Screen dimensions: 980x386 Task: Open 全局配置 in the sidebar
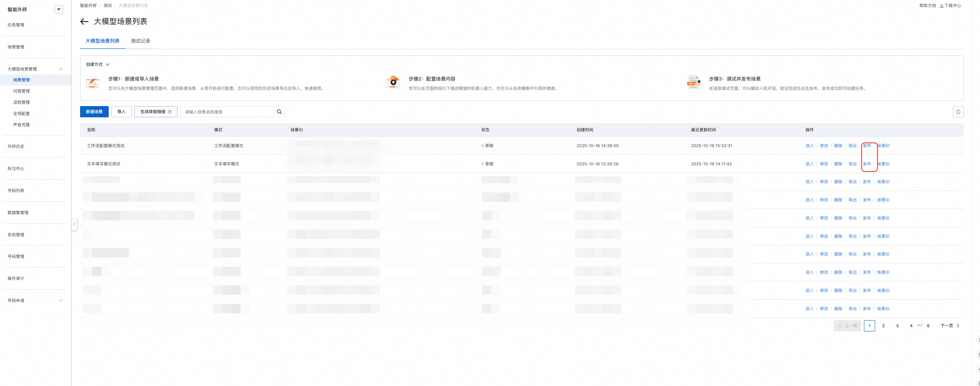pos(22,113)
